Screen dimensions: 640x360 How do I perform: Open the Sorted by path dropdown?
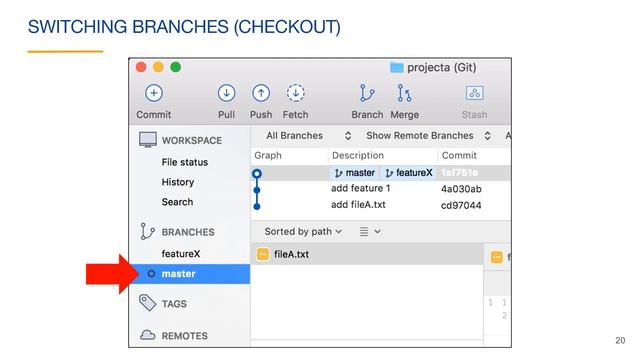coord(303,231)
